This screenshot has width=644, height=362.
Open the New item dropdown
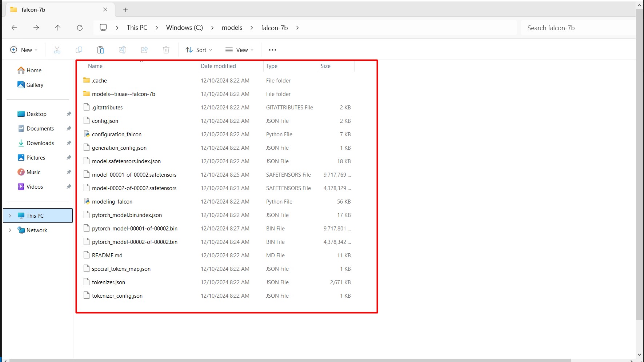[24, 50]
